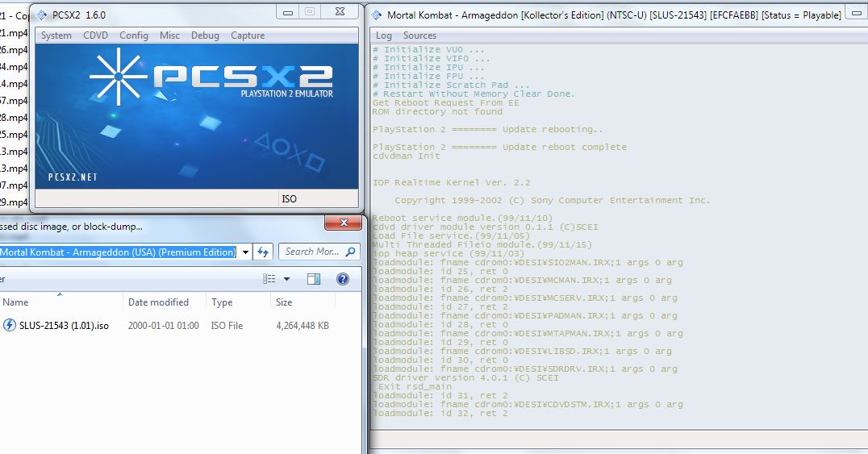
Task: Click the 2000-01-01 01:00 date cell
Action: coord(163,326)
